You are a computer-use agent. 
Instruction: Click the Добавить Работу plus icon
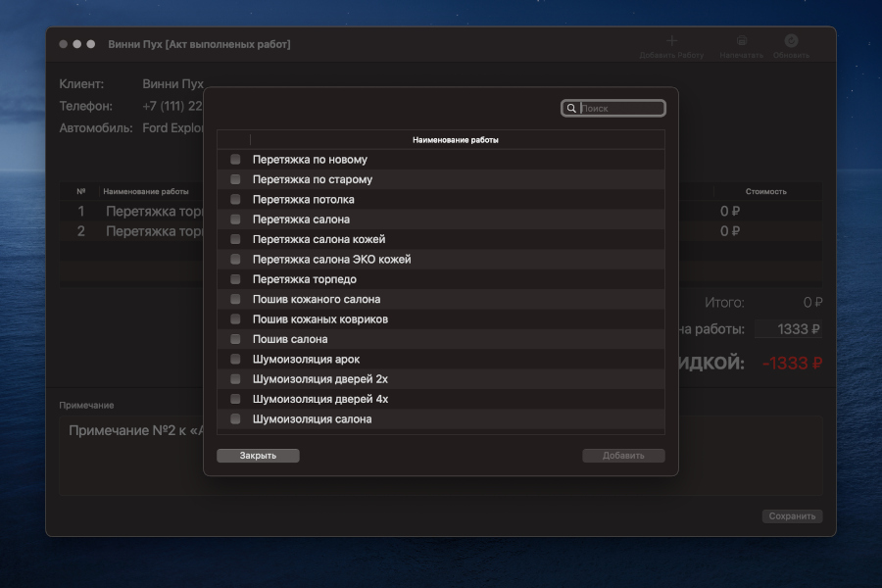click(671, 40)
